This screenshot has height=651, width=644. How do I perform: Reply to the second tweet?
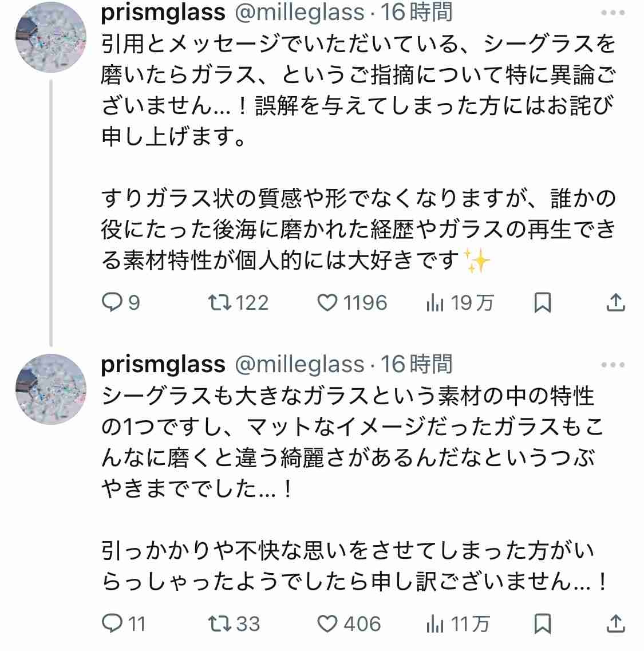[x=112, y=624]
